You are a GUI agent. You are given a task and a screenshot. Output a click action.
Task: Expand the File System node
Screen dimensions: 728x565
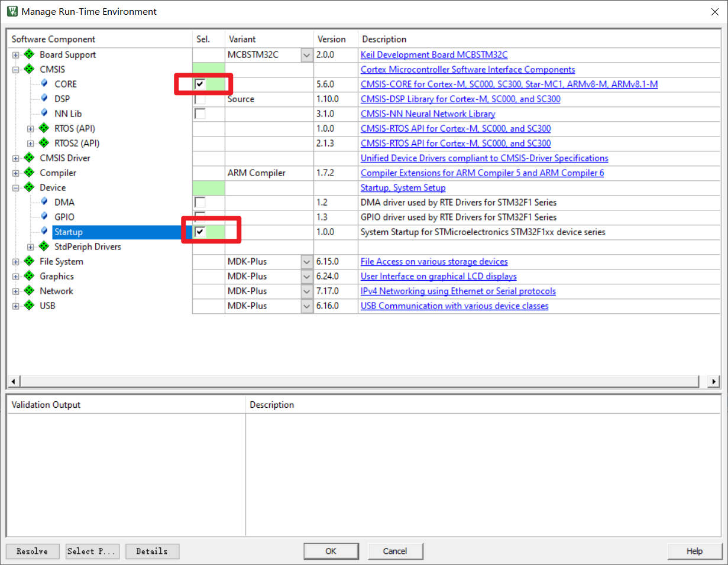tap(16, 262)
